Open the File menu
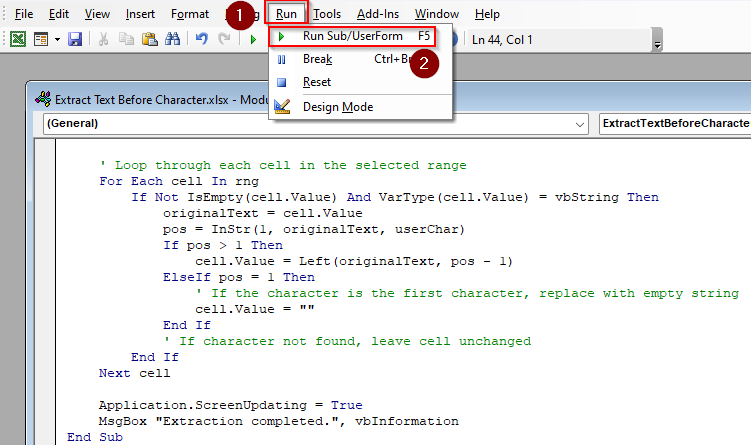The width and height of the screenshot is (751, 445). tap(24, 14)
